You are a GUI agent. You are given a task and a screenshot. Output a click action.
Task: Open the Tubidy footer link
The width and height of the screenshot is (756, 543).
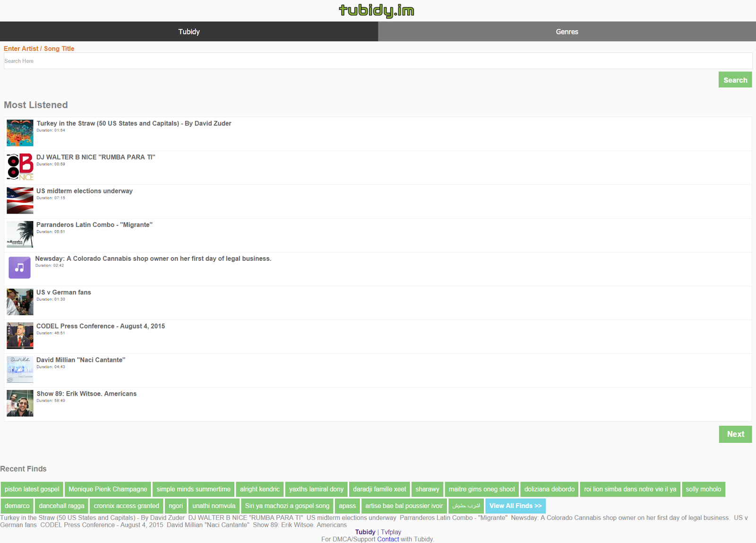365,532
